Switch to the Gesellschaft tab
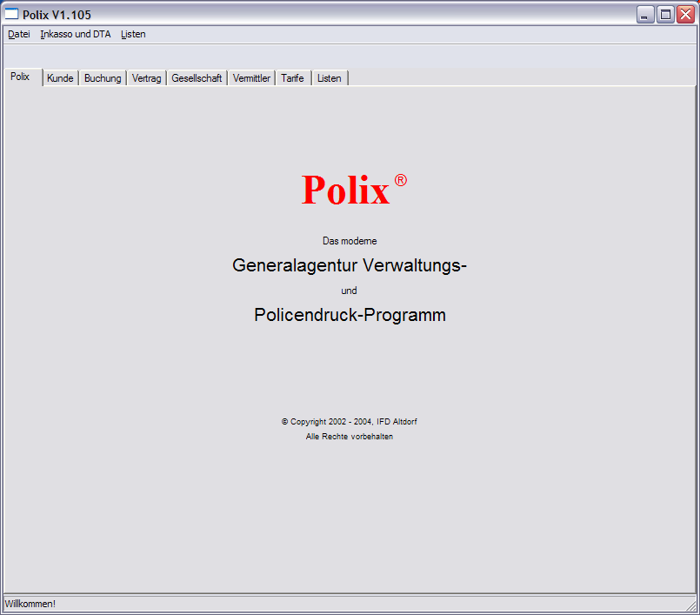Image resolution: width=700 pixels, height=615 pixels. pyautogui.click(x=197, y=78)
